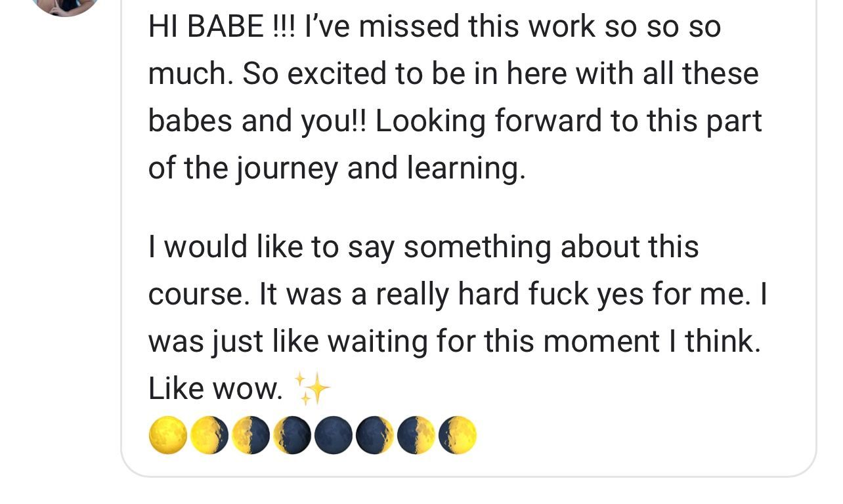This screenshot has height=504, width=843.
Task: Select the line "babes and you!! Looking forward"
Action: (x=381, y=121)
